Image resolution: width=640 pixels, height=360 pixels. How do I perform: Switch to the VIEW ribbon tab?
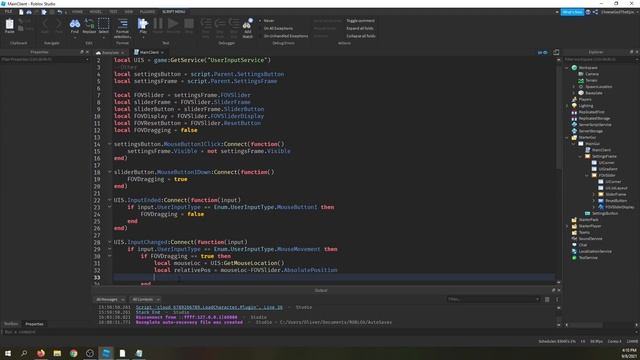[x=129, y=12]
